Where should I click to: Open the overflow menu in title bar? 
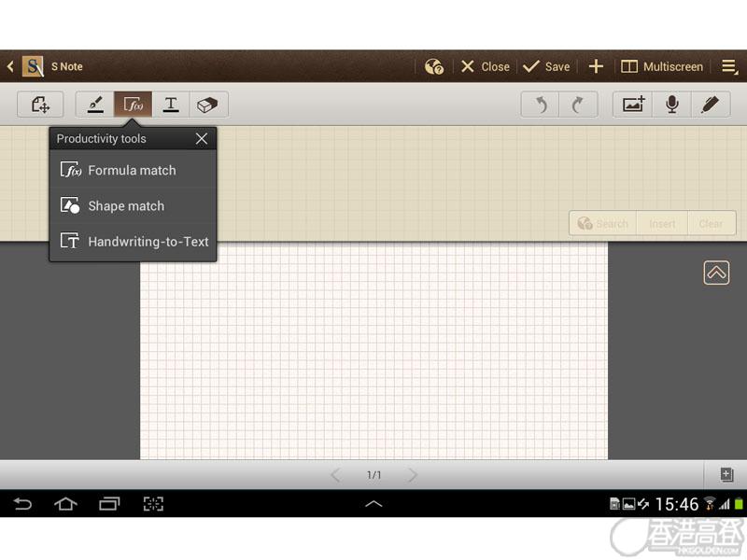pyautogui.click(x=729, y=66)
